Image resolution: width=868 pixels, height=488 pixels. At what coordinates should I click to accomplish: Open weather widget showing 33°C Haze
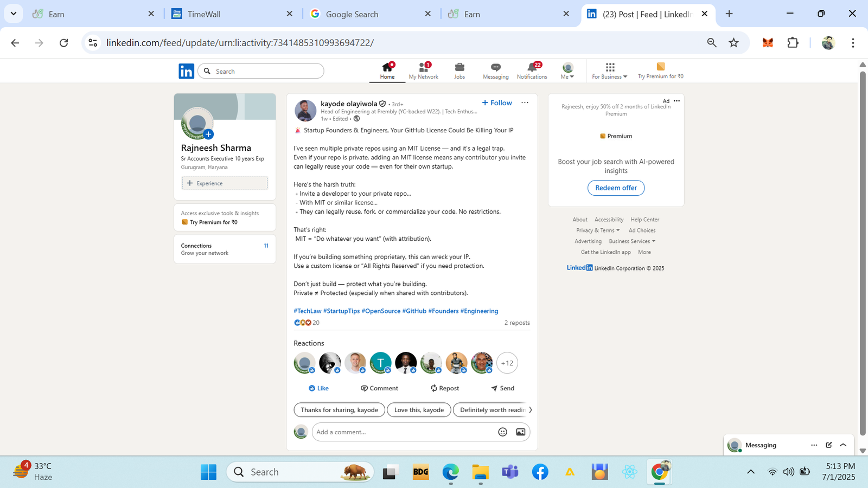33,471
